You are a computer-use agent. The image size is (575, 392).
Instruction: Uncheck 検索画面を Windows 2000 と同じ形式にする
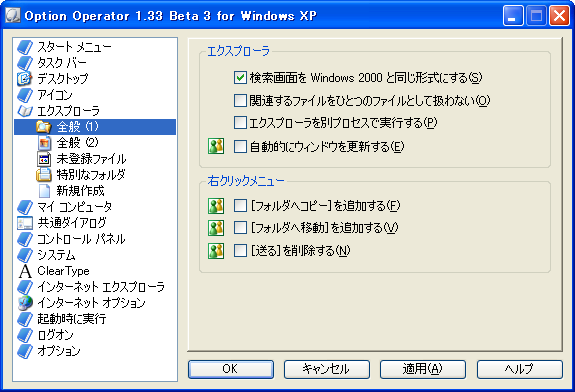click(x=240, y=78)
